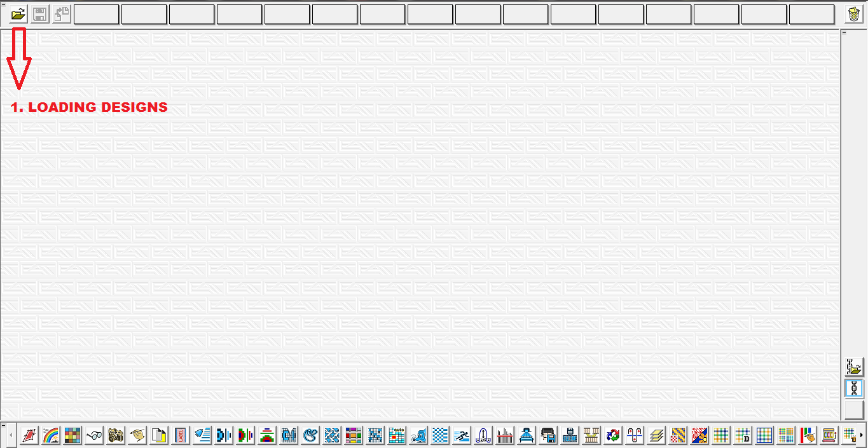
Task: Click the blue and yellow diagonal pattern icon
Action: tap(678, 435)
